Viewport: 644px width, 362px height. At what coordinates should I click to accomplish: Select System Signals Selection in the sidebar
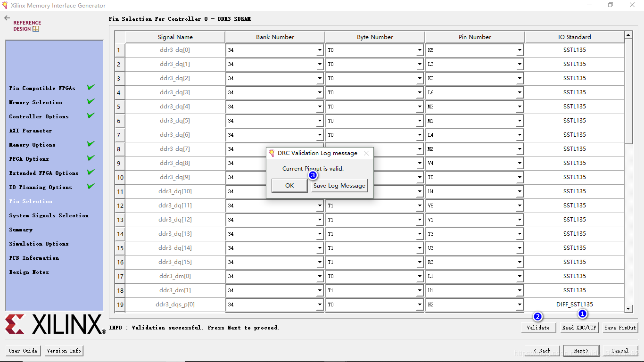pyautogui.click(x=49, y=215)
